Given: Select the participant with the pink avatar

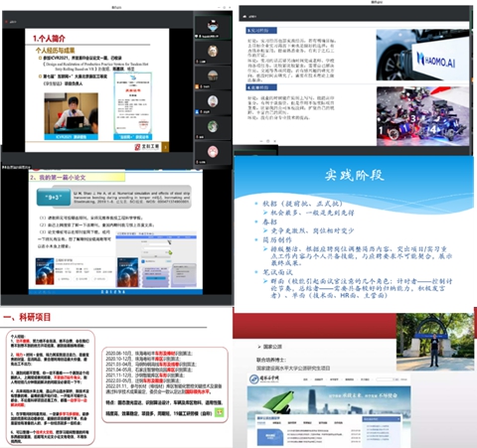Looking at the screenshot, I should click(213, 152).
